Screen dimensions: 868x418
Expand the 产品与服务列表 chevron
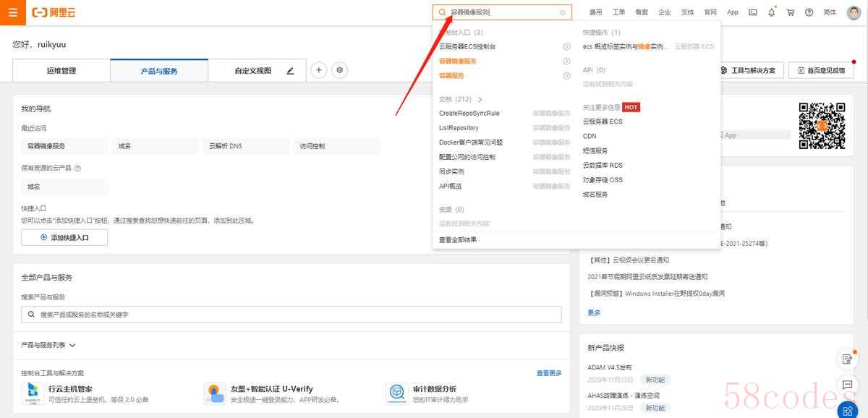point(72,346)
